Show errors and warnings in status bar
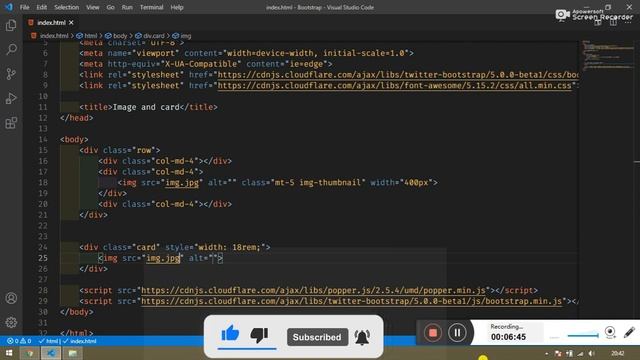Screen dimensions: 640x360 pyautogui.click(x=19, y=341)
